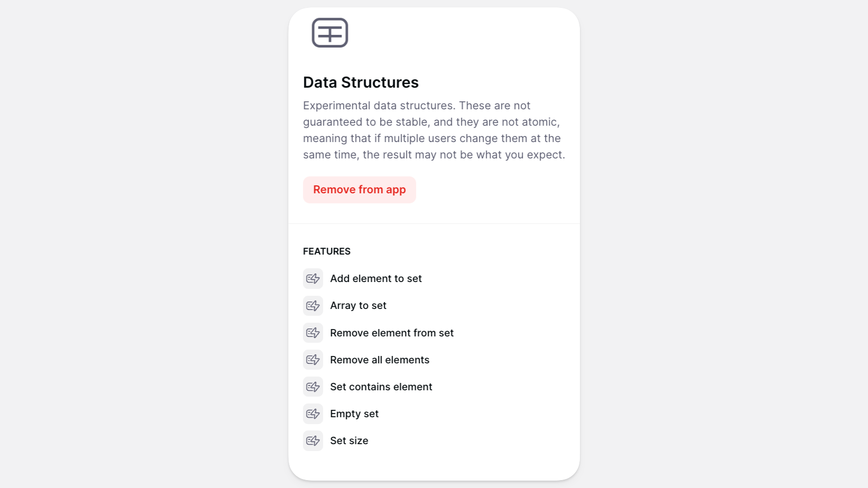Viewport: 868px width, 488px height.
Task: Select the Set contains element feature
Action: 381,387
